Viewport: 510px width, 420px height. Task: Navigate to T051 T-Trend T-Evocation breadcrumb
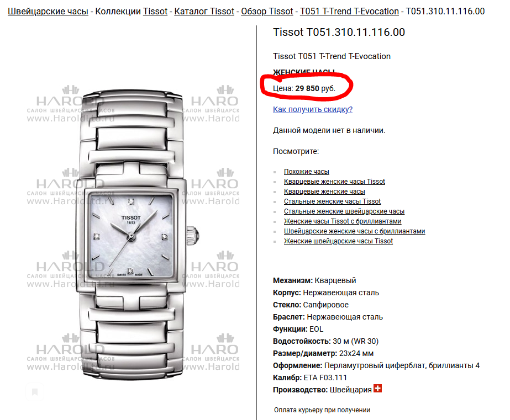click(x=349, y=12)
